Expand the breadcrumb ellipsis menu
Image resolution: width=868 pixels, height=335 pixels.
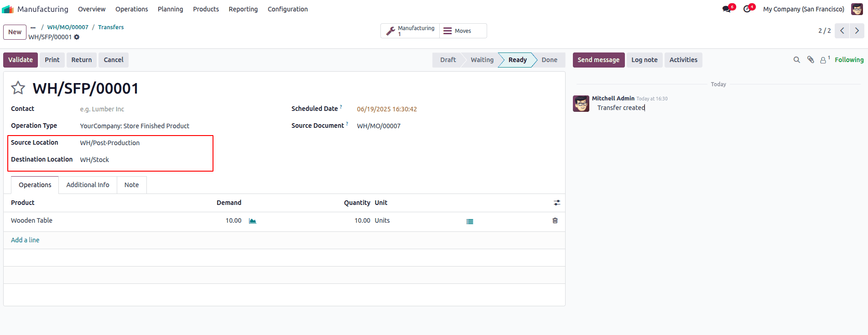33,27
